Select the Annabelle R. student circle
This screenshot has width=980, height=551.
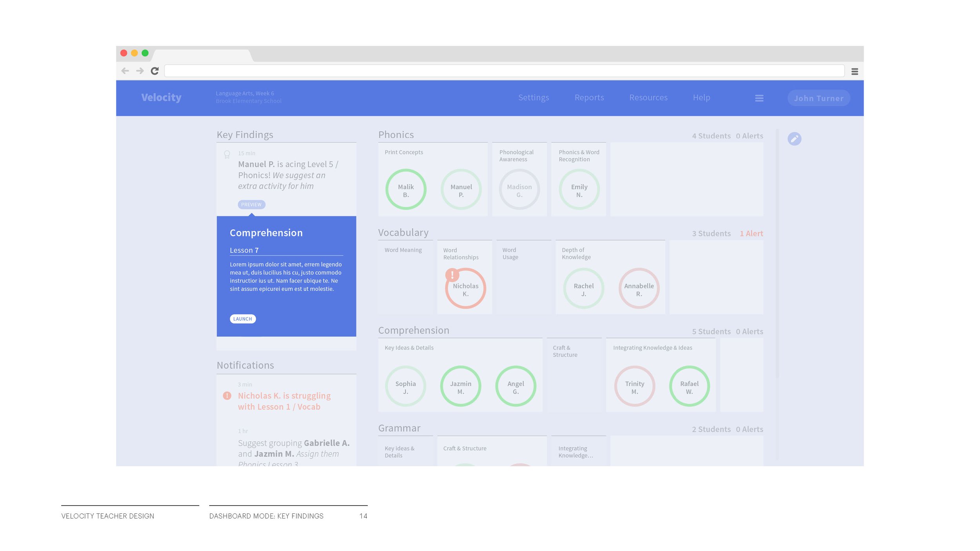[x=639, y=288]
